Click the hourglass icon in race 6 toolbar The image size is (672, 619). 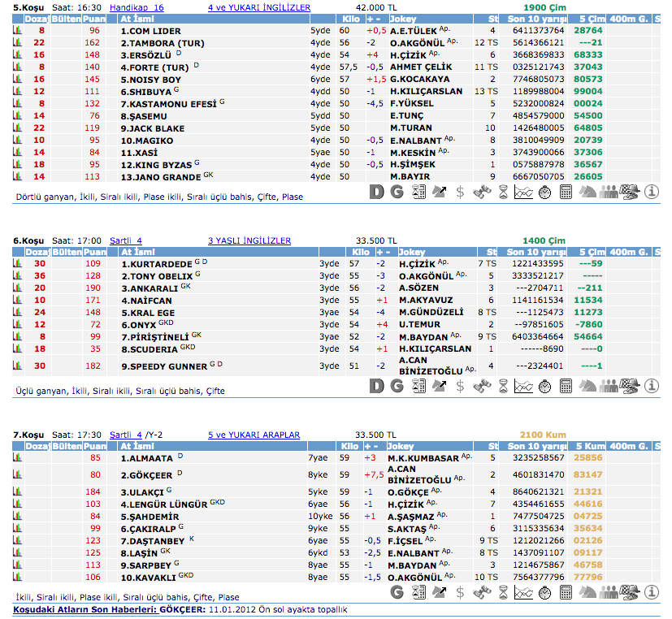pos(503,387)
